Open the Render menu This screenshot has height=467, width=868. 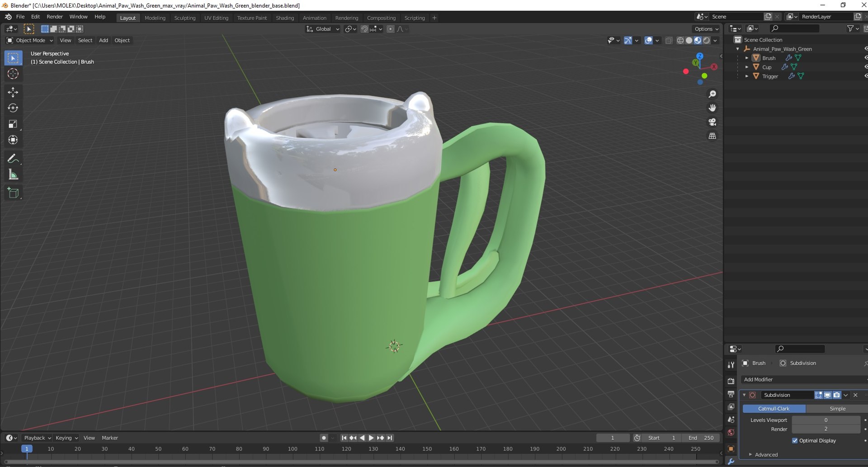pos(55,17)
